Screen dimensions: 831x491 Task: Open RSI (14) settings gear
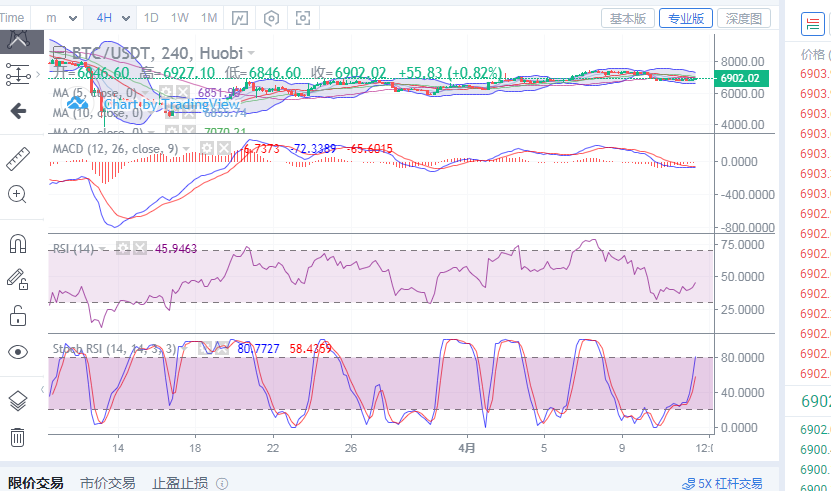tap(123, 248)
